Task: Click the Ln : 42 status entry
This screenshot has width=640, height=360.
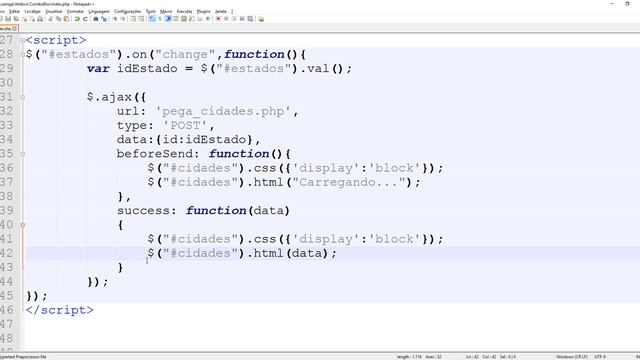Action: click(x=473, y=357)
